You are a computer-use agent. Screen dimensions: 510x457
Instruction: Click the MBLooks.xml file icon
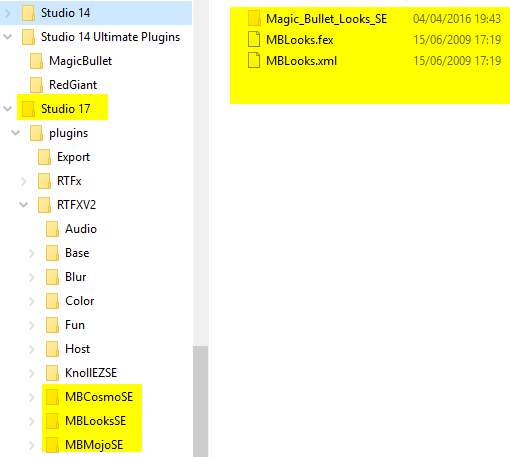click(254, 60)
